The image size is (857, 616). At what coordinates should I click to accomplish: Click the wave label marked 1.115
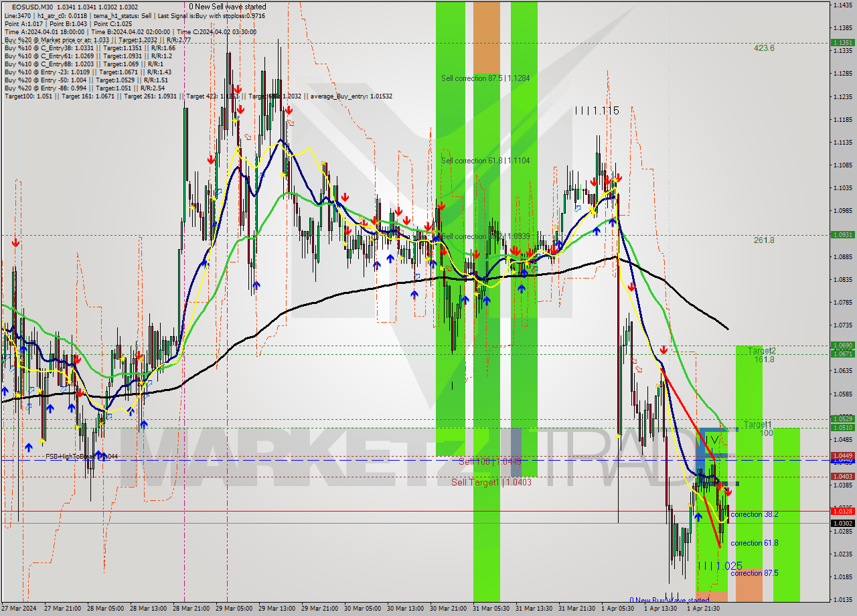click(596, 110)
